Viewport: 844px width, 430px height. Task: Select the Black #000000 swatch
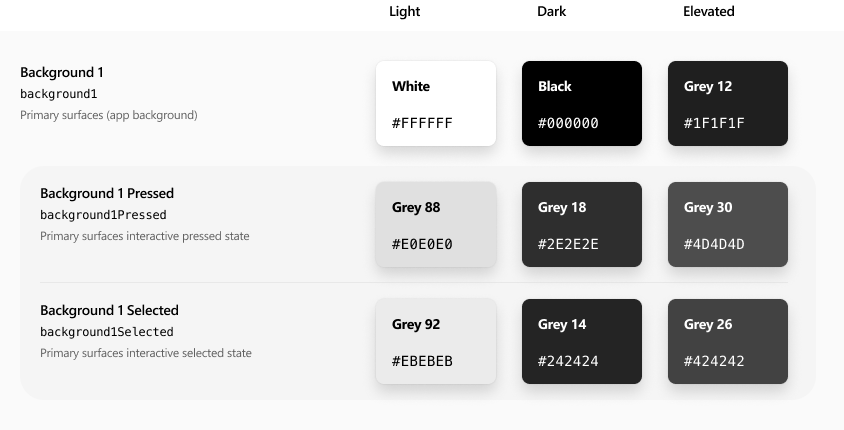point(582,103)
